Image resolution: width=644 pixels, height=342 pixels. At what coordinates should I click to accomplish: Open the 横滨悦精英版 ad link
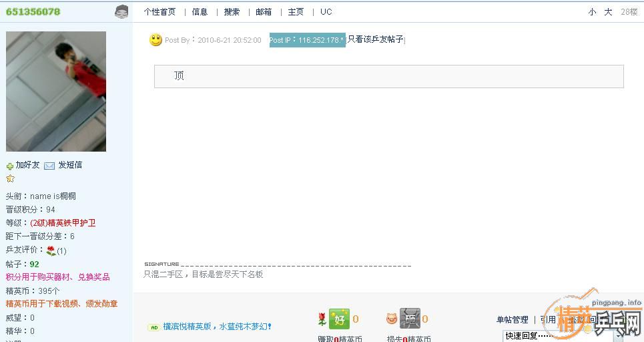click(x=217, y=327)
